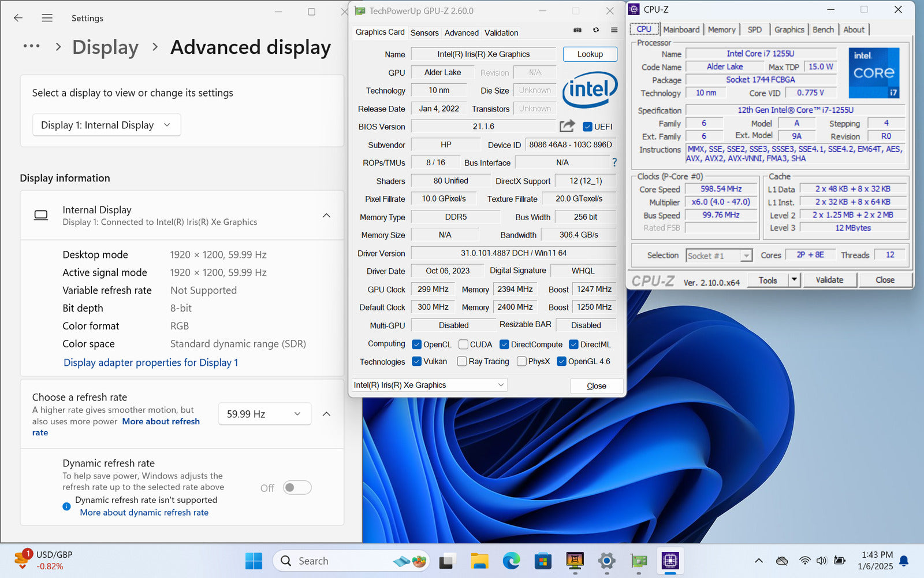
Task: Click the Settings gear taskbar icon
Action: point(606,561)
